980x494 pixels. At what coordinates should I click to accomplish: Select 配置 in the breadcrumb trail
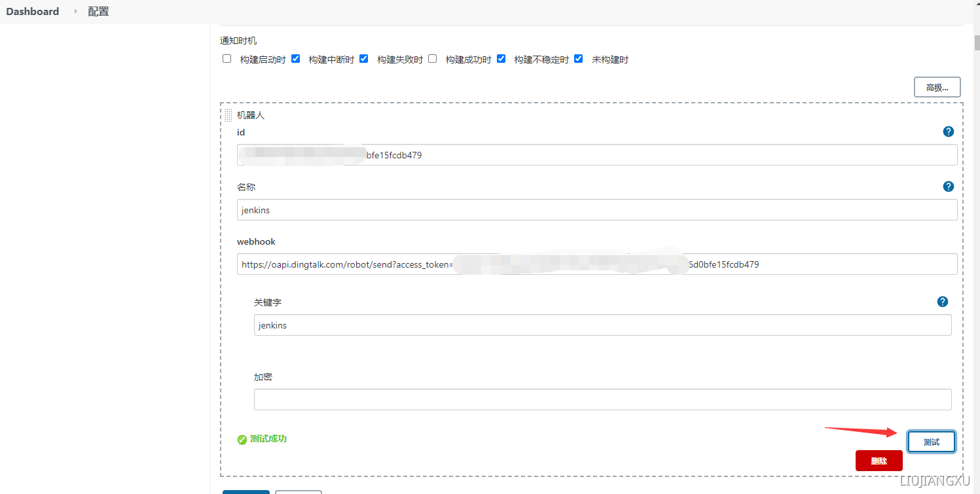click(x=98, y=11)
